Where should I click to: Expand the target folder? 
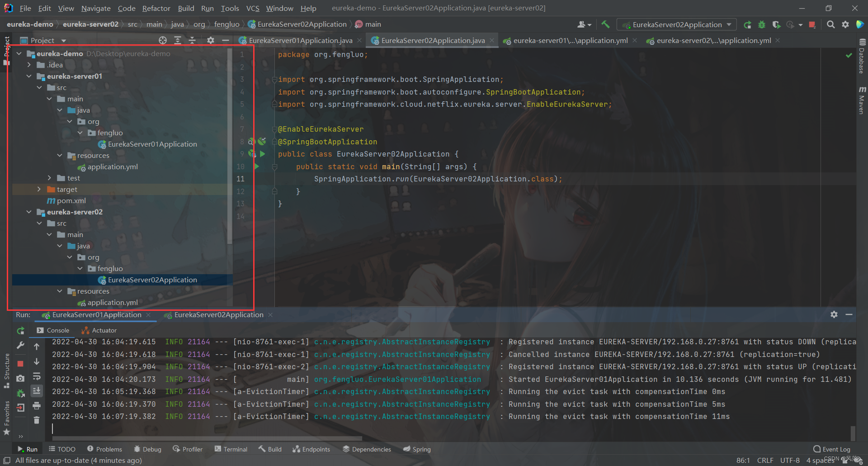point(39,189)
